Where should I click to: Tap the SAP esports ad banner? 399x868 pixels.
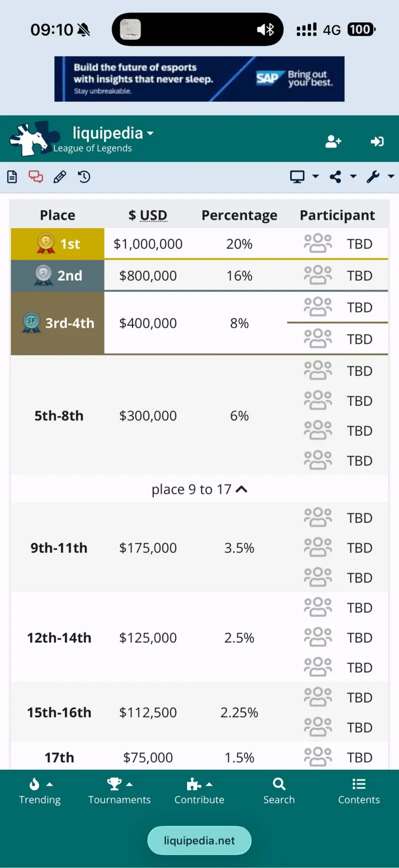tap(199, 79)
